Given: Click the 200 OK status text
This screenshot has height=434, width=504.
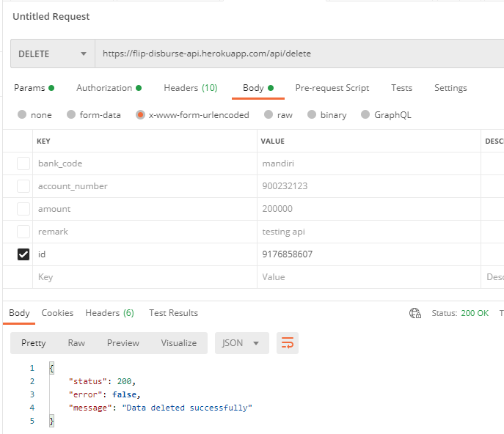Looking at the screenshot, I should (x=475, y=313).
